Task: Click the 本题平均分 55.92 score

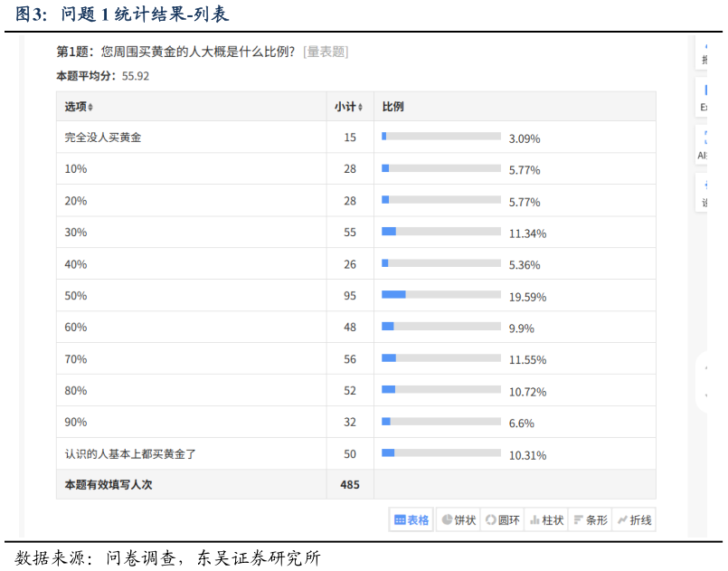Action: coord(102,76)
